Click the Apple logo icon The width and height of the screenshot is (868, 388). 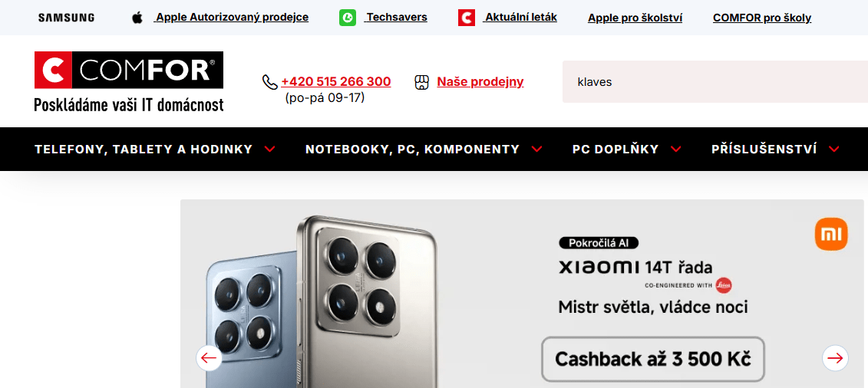point(137,18)
